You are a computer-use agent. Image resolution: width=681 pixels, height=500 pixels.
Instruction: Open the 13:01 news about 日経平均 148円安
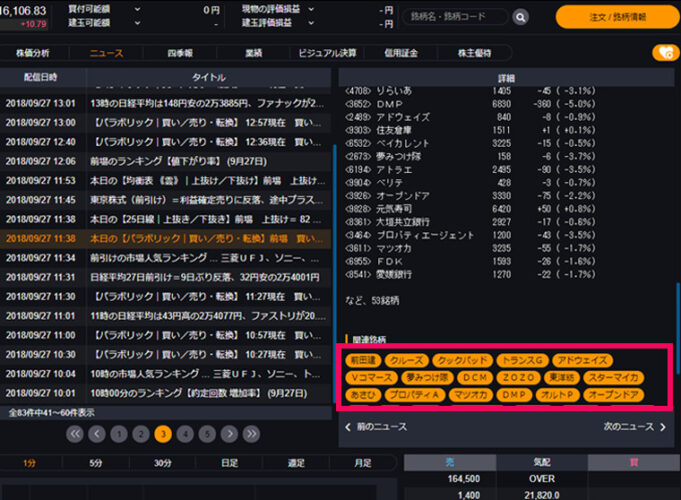(x=165, y=103)
